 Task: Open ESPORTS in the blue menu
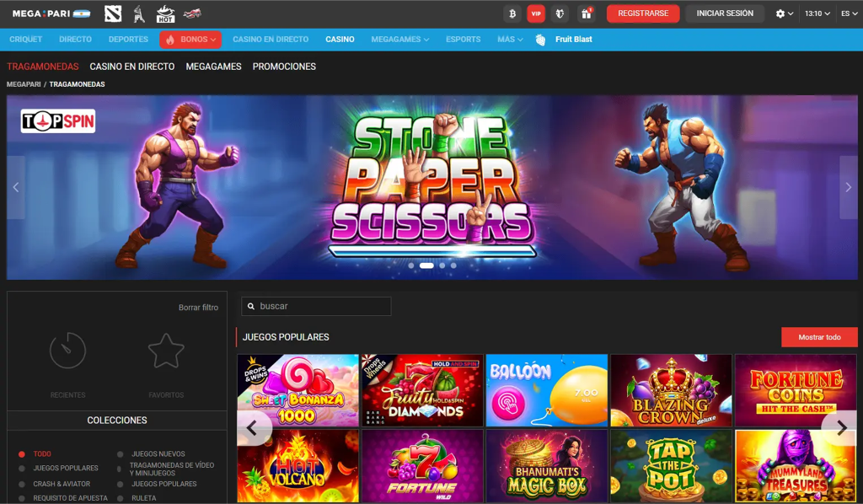click(463, 39)
